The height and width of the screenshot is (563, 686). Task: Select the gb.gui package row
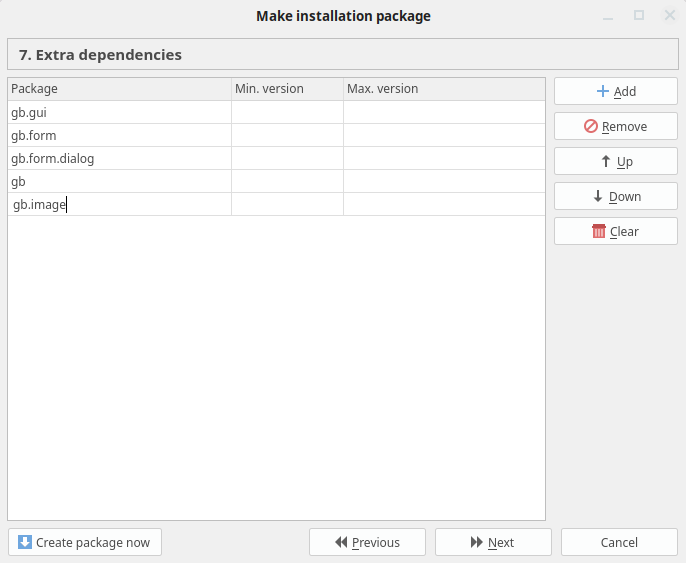[276, 112]
